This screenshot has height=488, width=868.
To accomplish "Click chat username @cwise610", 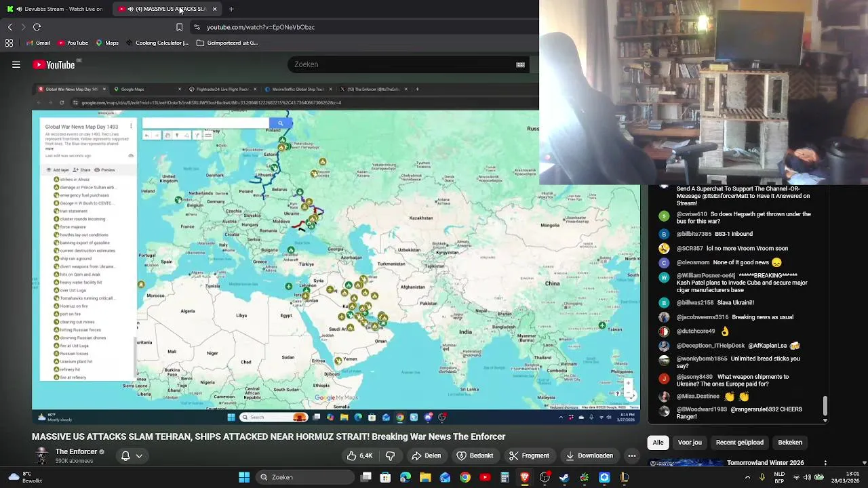I will pos(691,214).
